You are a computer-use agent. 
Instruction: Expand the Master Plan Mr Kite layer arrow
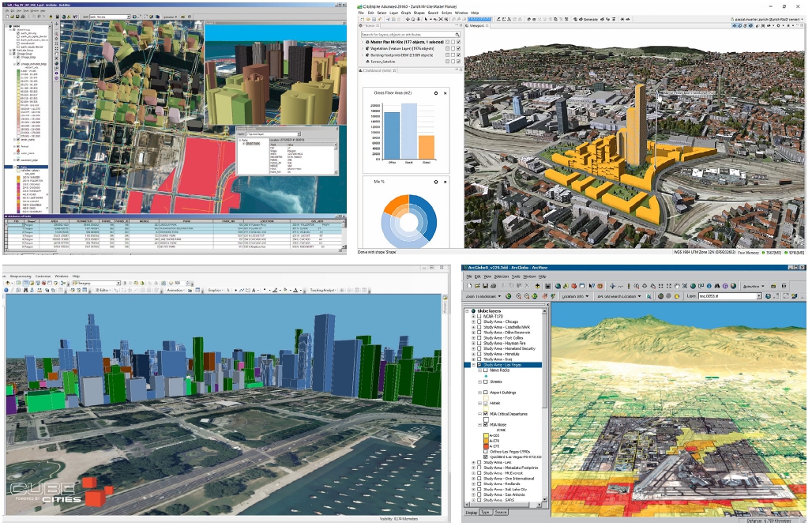(x=363, y=42)
